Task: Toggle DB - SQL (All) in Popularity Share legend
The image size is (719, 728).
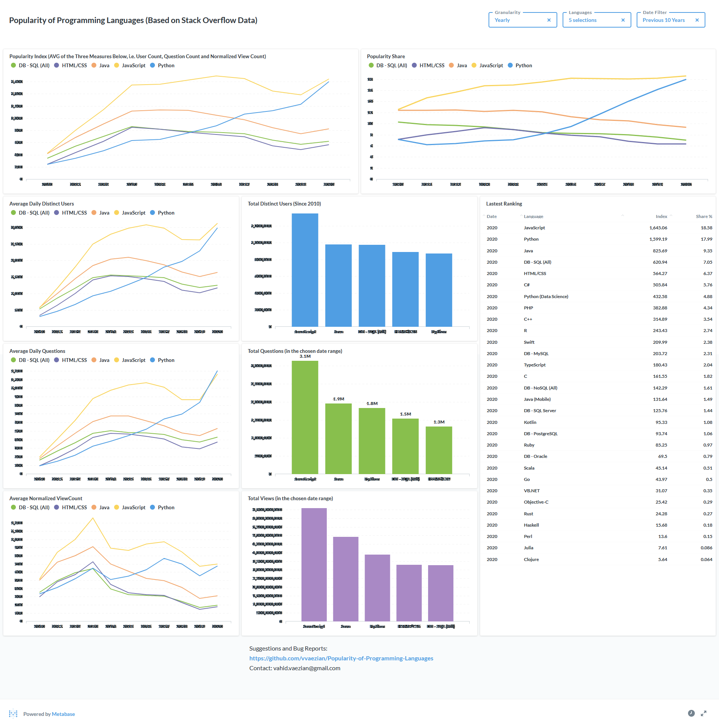Action: click(388, 65)
